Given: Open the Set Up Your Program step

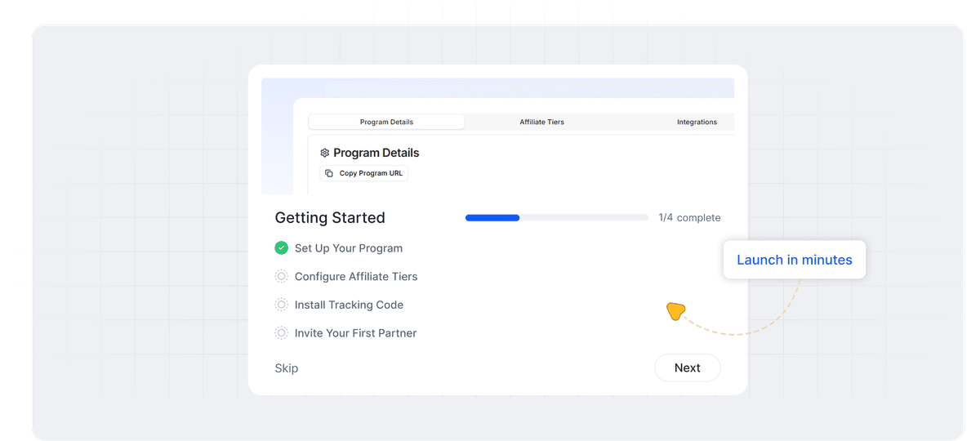Looking at the screenshot, I should (349, 248).
